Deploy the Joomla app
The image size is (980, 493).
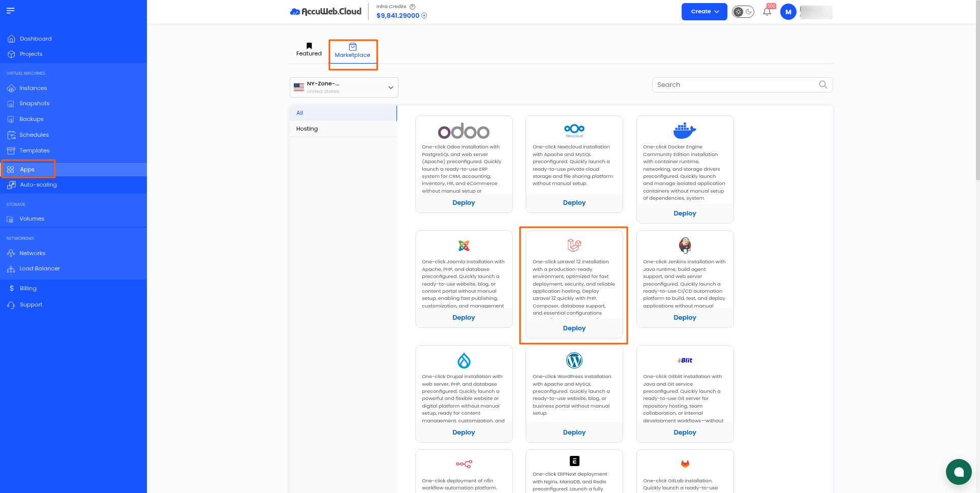pyautogui.click(x=464, y=318)
